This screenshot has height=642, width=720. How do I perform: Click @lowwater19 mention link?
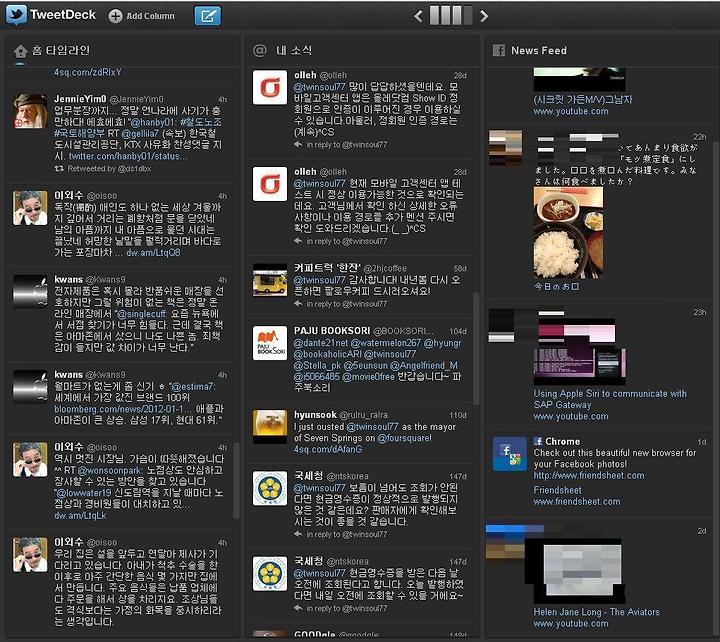point(83,493)
